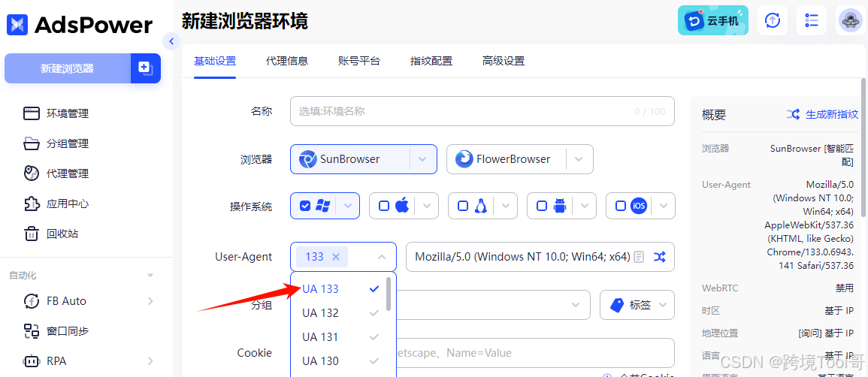Click the 回收站 trash icon
Image resolution: width=868 pixels, height=377 pixels.
pos(31,234)
